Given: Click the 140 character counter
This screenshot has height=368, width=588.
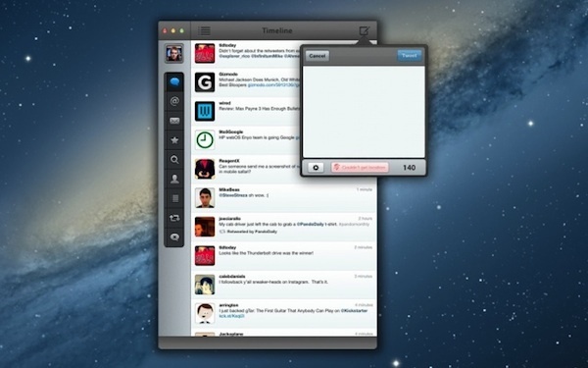Looking at the screenshot, I should click(409, 168).
